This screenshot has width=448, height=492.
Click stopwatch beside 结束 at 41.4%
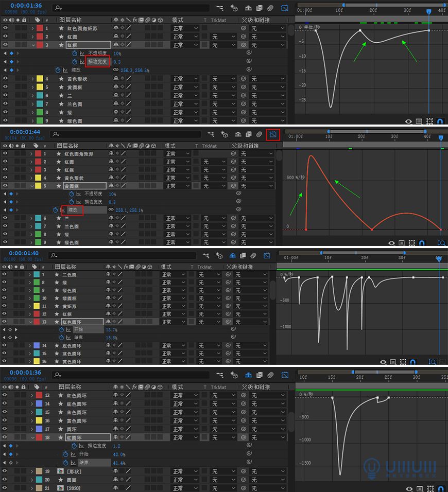click(66, 463)
